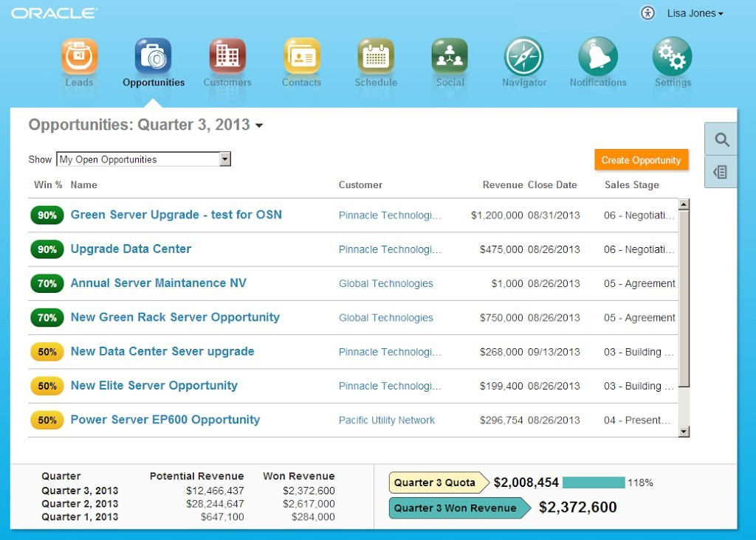Click the Quarter 3 Quota label
756x540 pixels.
(x=434, y=482)
